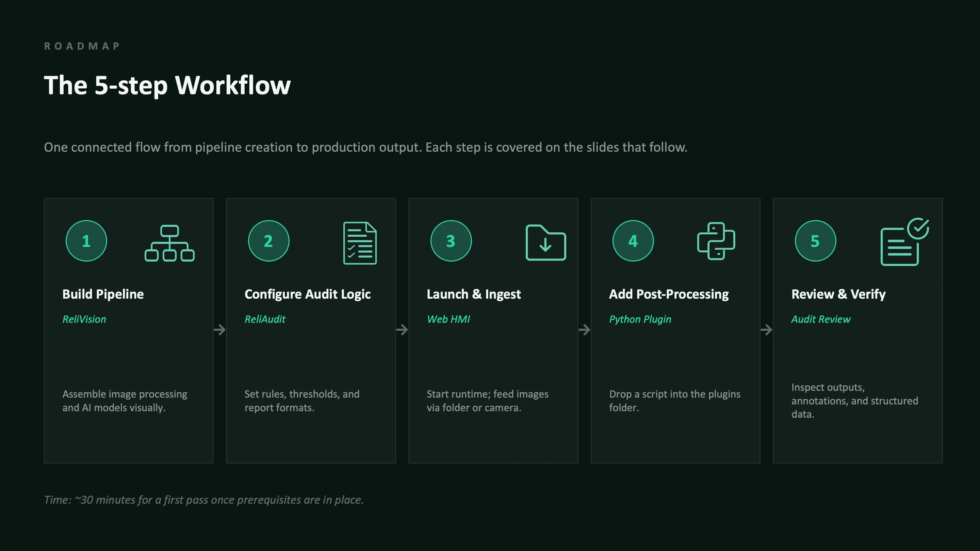Screen dimensions: 980x551
Task: Click the pipeline hierarchy icon in Build Pipeline
Action: (x=169, y=243)
